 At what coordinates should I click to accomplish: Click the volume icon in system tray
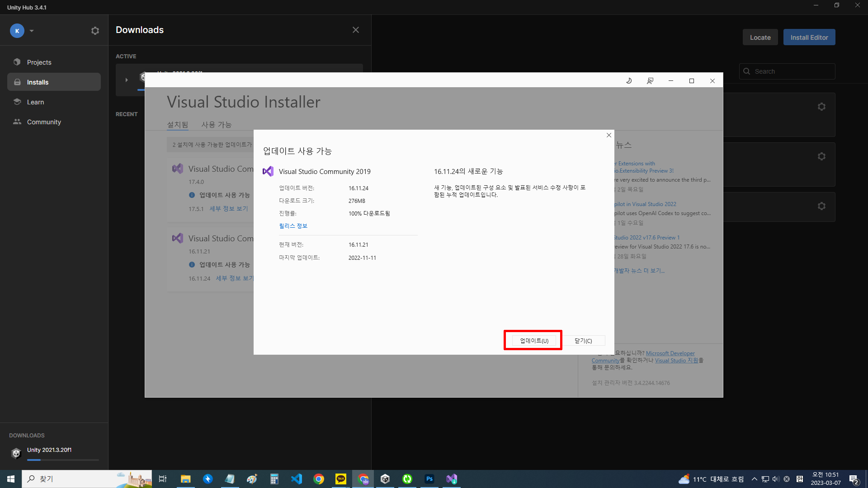776,479
